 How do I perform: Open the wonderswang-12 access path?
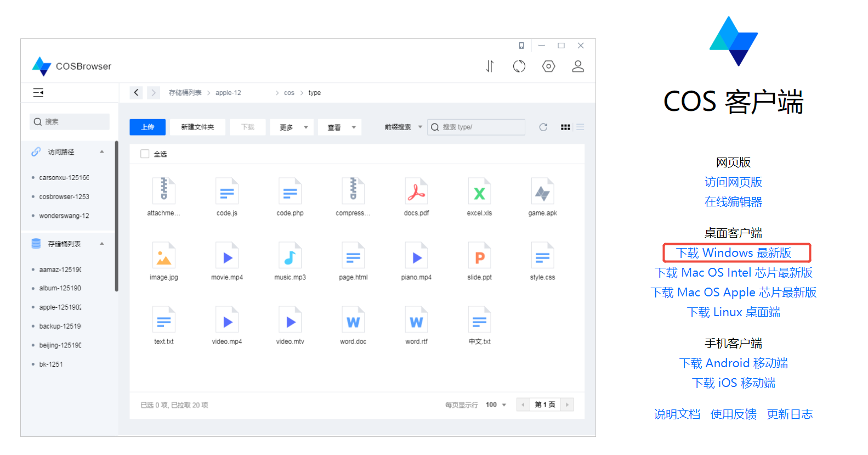pyautogui.click(x=64, y=216)
